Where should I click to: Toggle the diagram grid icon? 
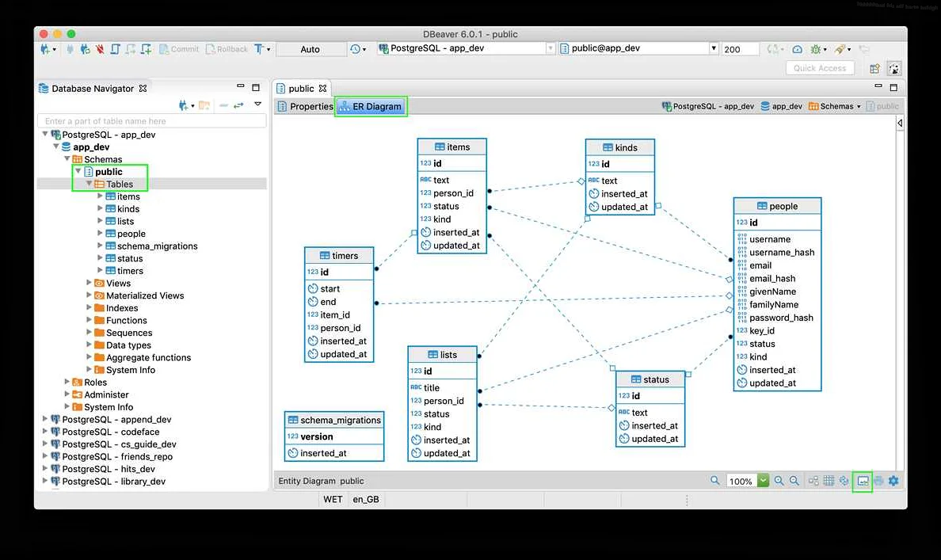[829, 481]
